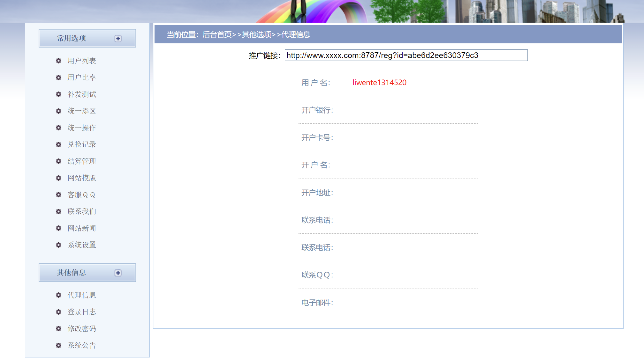This screenshot has width=644, height=360.
Task: Collapse the 常用选项 section with plus icon
Action: (x=118, y=39)
